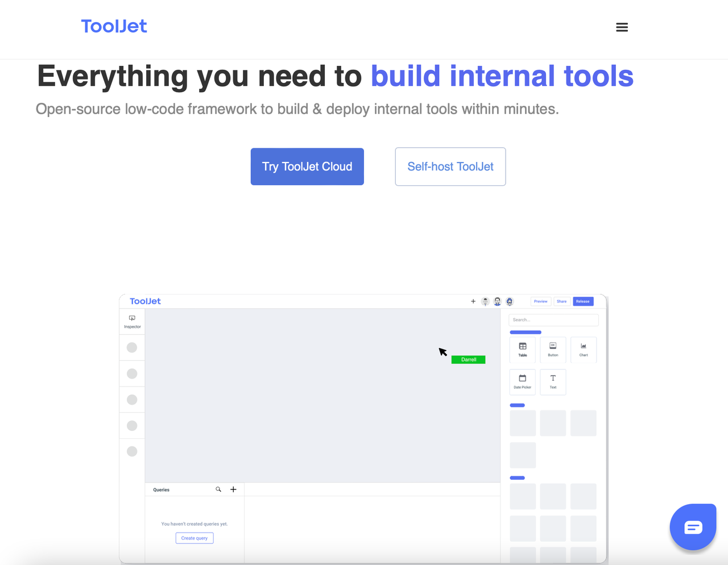Select the Button widget
Screen dimensions: 728x565
tap(553, 350)
